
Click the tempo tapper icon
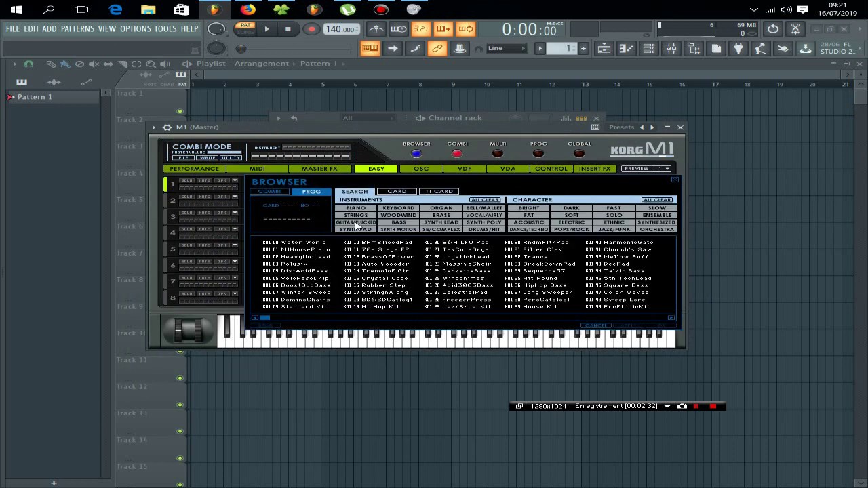[x=761, y=48]
